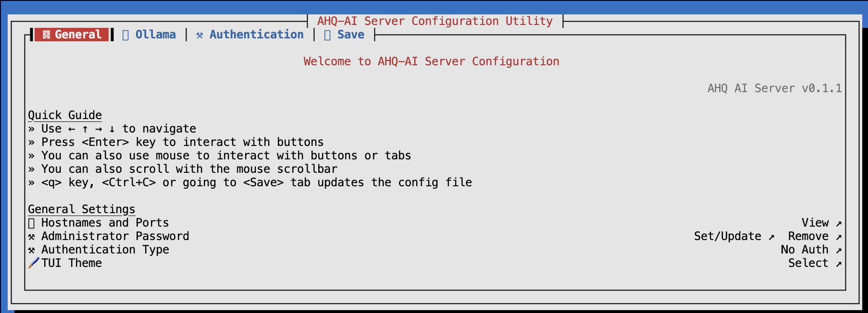Click the Save tab's icon
This screenshot has width=868, height=313.
coord(327,35)
